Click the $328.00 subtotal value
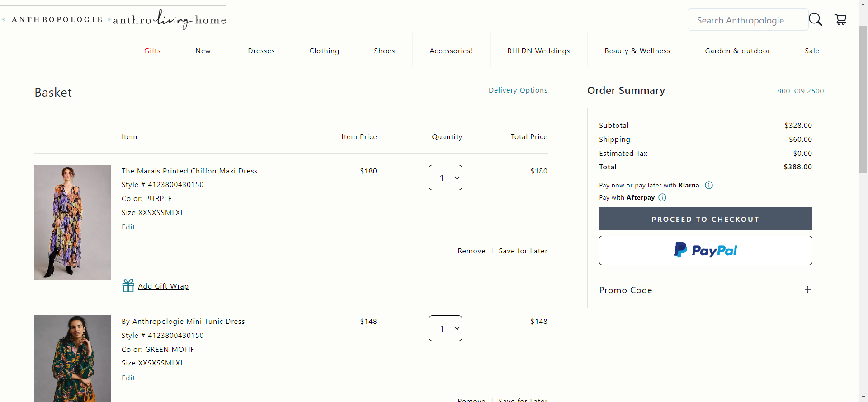This screenshot has width=868, height=402. coord(798,126)
